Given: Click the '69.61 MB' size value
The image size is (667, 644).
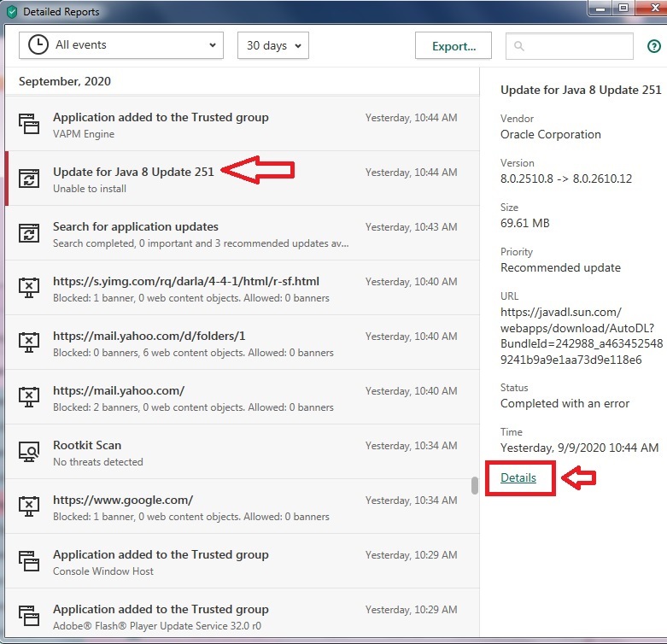Looking at the screenshot, I should click(x=525, y=223).
